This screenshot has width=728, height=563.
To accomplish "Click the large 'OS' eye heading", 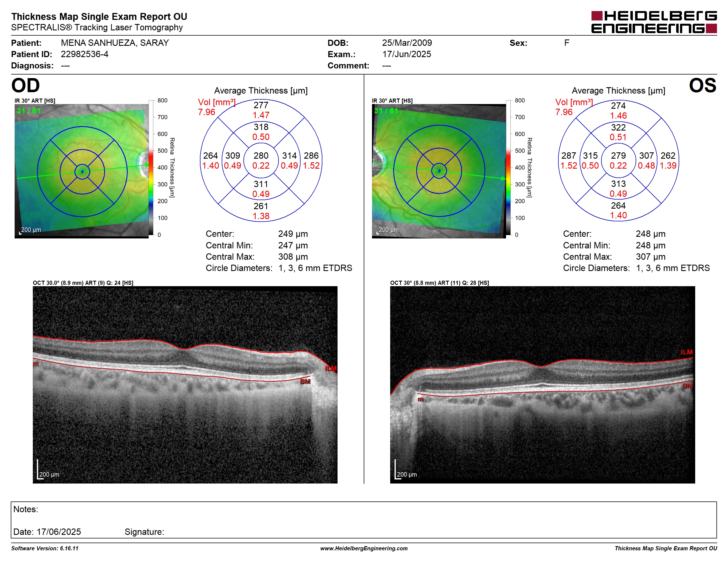I will 702,85.
